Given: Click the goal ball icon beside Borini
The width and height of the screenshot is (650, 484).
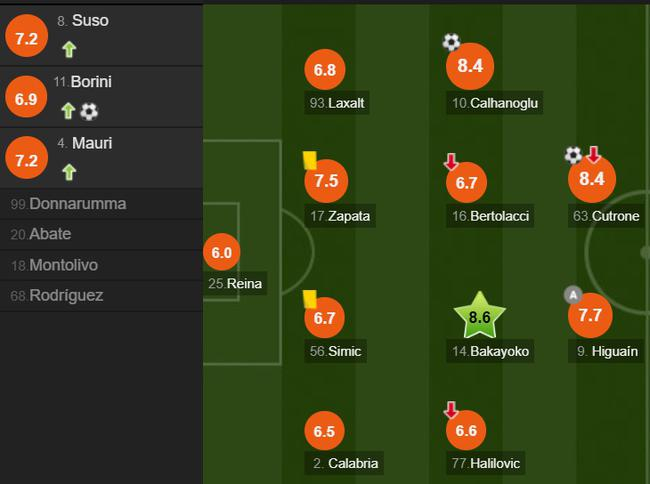Looking at the screenshot, I should [x=89, y=111].
